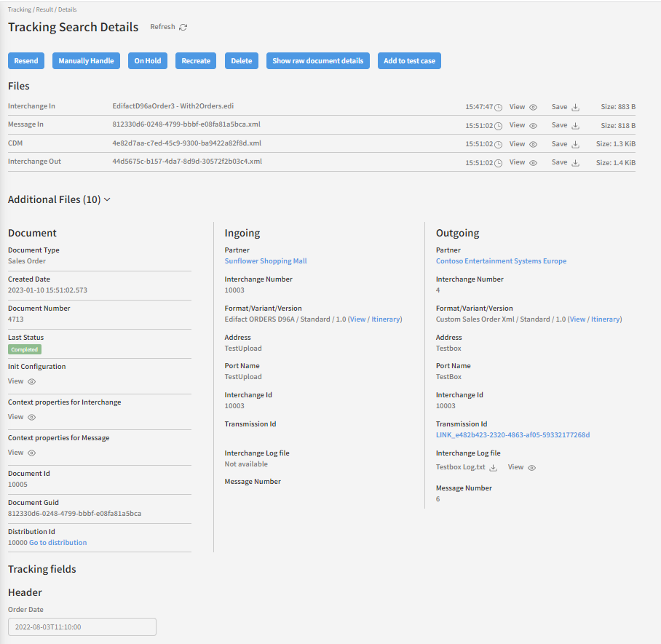The height and width of the screenshot is (644, 661).
Task: Open Sunflower Shopping Mall partner link
Action: coord(266,261)
